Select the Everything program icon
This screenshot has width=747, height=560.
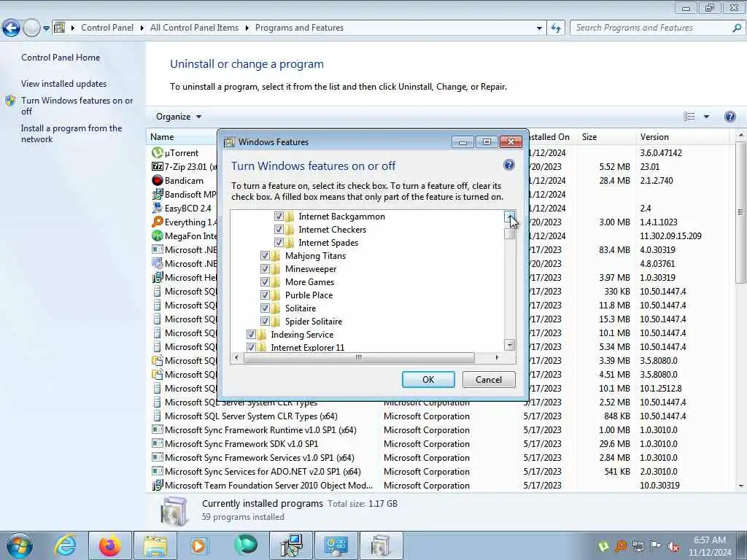tap(158, 222)
